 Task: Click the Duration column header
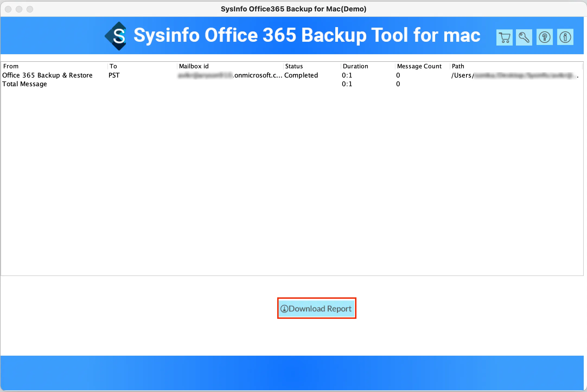[x=355, y=66]
